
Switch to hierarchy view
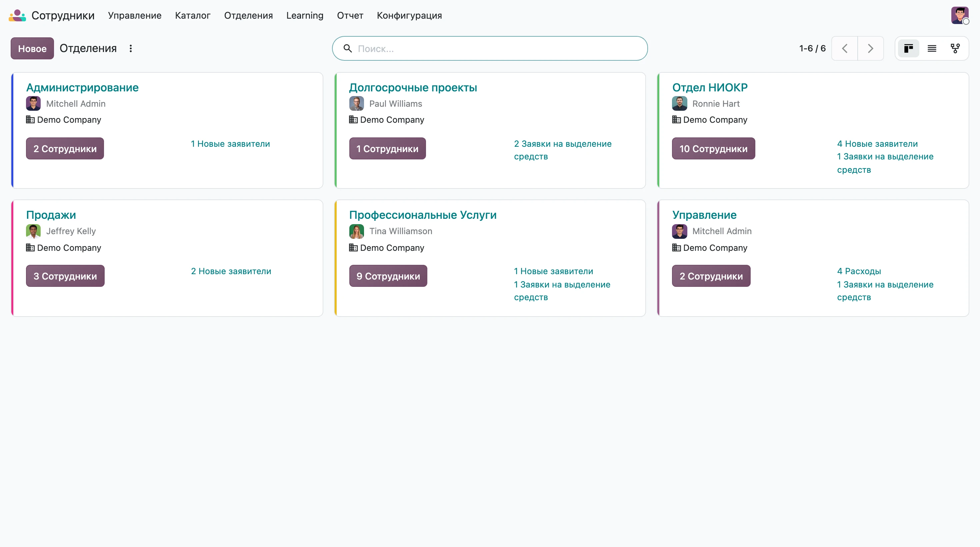tap(955, 48)
